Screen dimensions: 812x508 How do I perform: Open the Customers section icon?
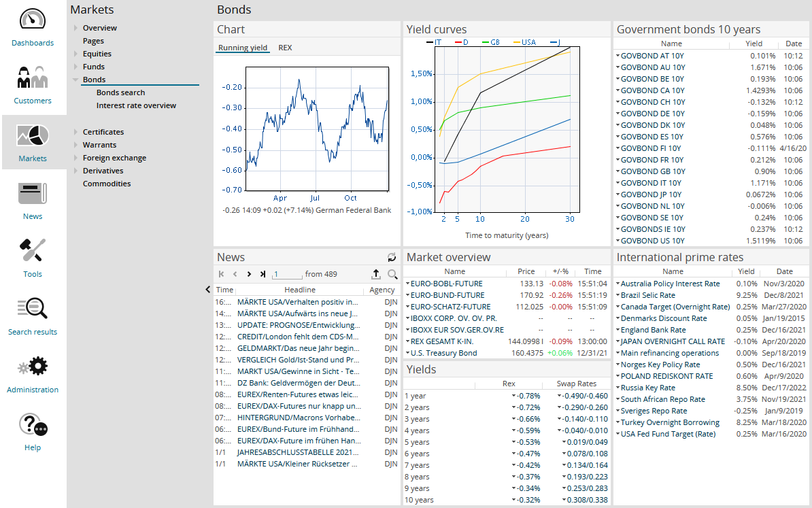pos(33,78)
